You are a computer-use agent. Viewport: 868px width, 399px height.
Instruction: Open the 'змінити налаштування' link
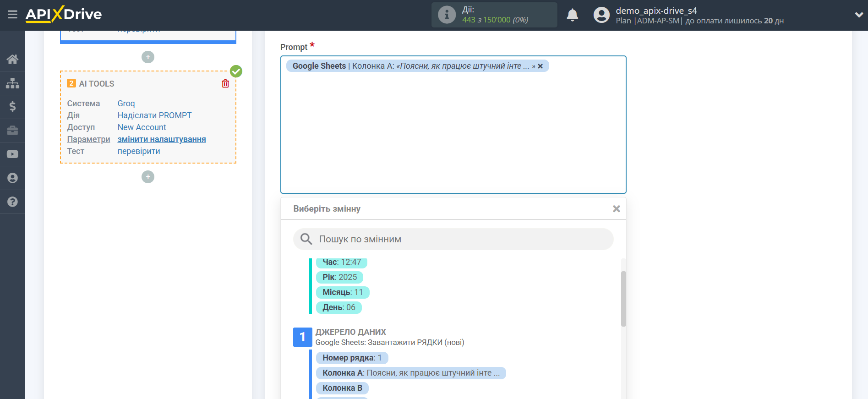pos(162,139)
